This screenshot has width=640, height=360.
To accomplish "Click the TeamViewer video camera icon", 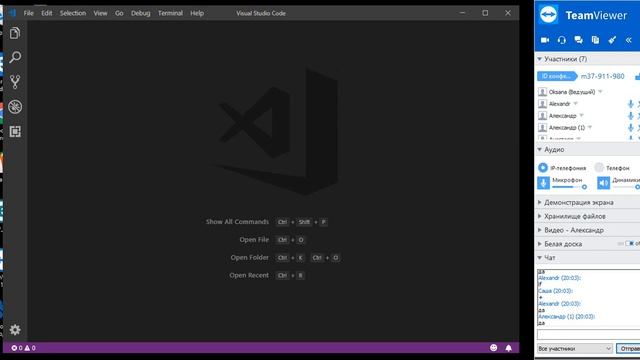I will (545, 40).
